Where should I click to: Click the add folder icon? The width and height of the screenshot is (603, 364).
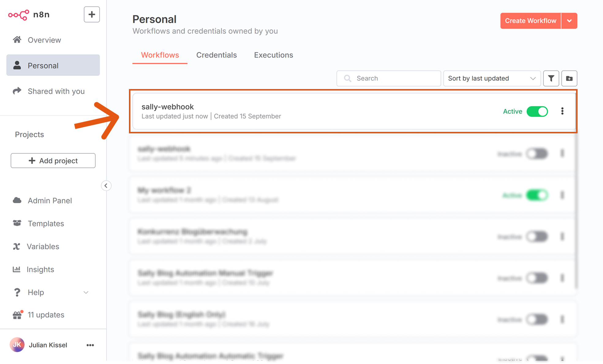[x=569, y=78]
